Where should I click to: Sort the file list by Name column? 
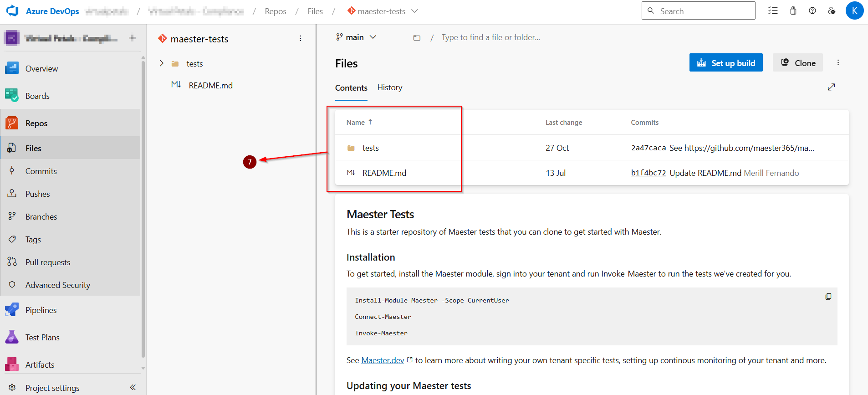(x=359, y=122)
